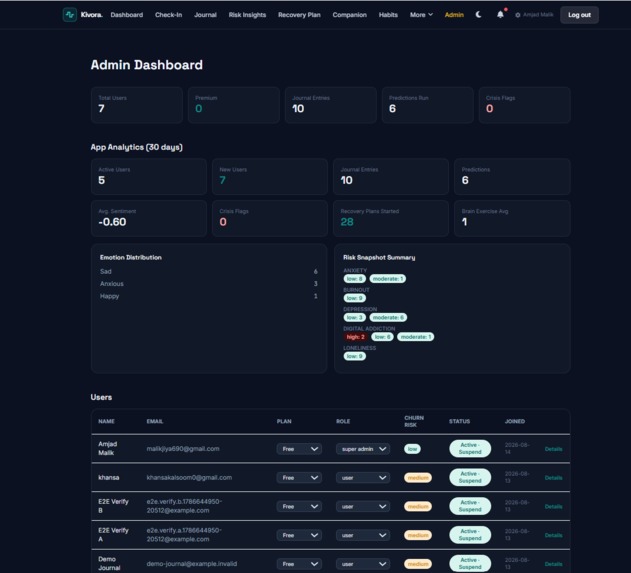This screenshot has height=573, width=631.
Task: Toggle dark mode moon icon
Action: (x=478, y=14)
